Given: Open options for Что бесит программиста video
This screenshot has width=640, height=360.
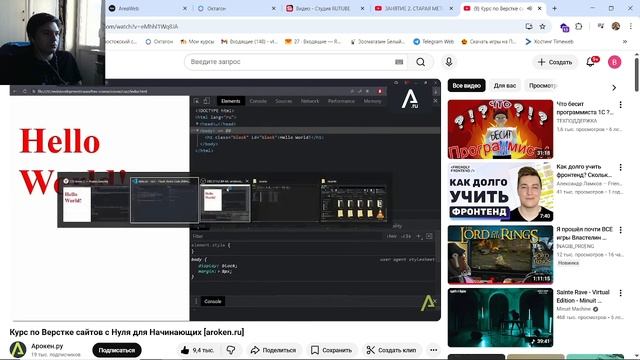Looking at the screenshot, I should coord(620,105).
